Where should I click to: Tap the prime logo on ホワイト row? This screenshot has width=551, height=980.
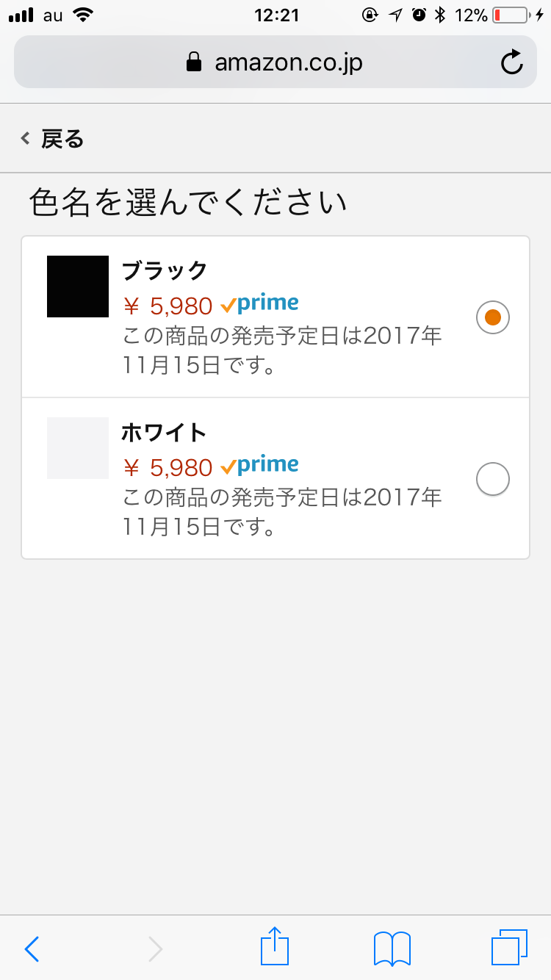260,465
